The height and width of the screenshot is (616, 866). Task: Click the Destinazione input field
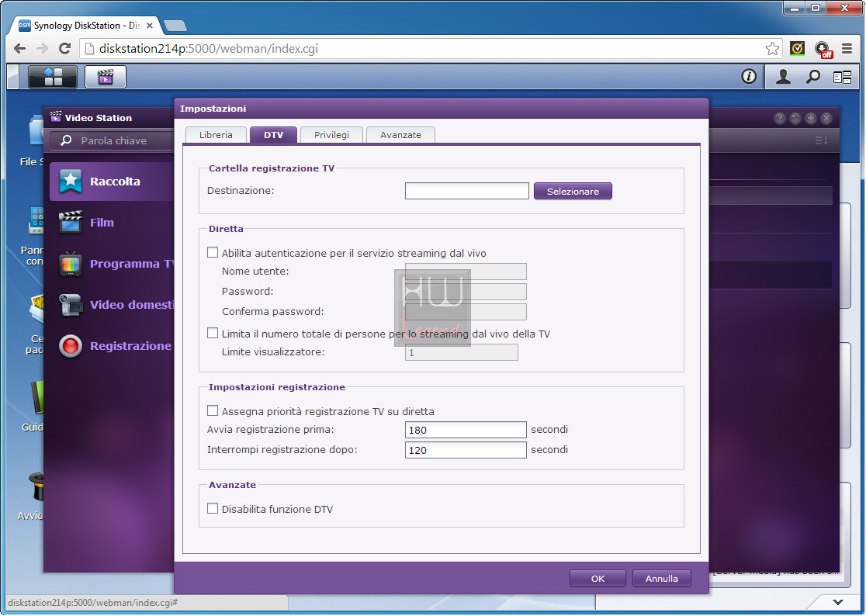tap(466, 191)
